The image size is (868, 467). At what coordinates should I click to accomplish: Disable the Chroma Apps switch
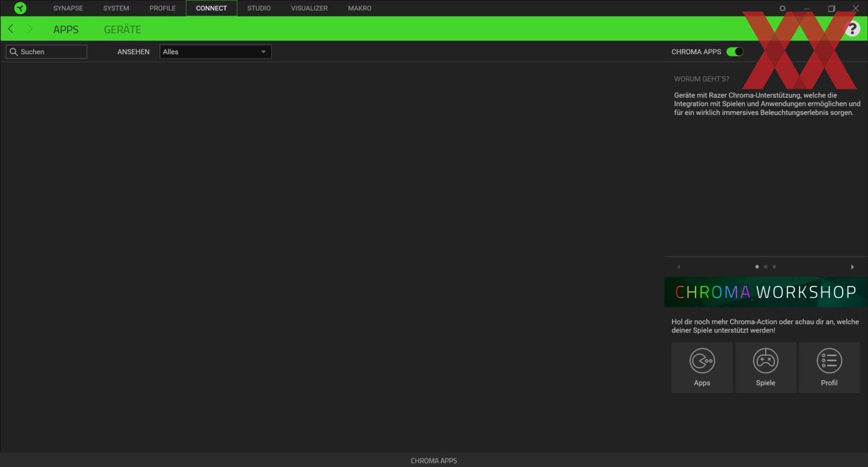click(x=735, y=52)
